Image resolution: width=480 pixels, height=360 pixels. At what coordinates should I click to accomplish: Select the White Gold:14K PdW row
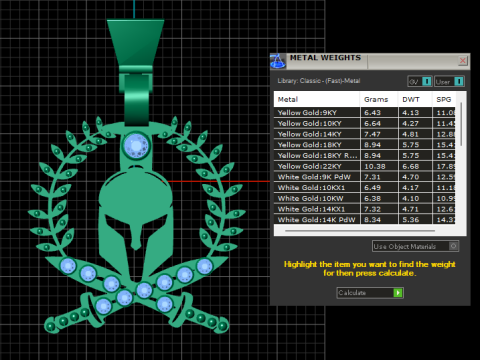coord(365,219)
